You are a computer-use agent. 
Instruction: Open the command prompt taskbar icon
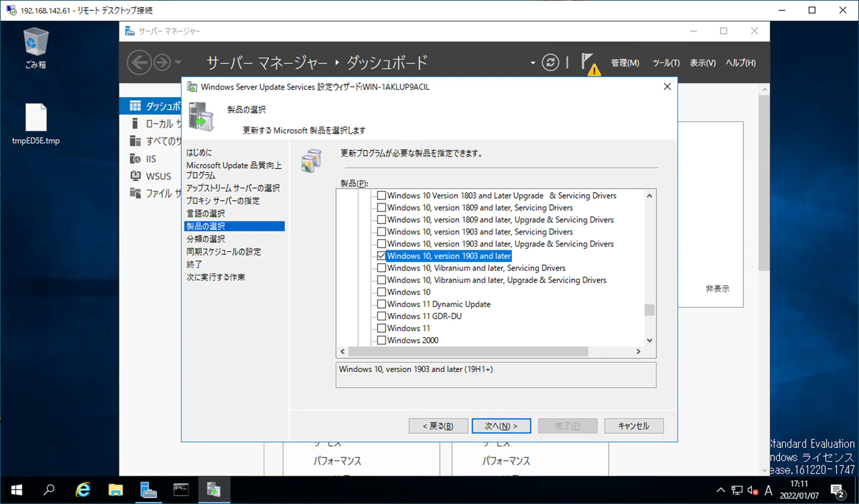181,490
